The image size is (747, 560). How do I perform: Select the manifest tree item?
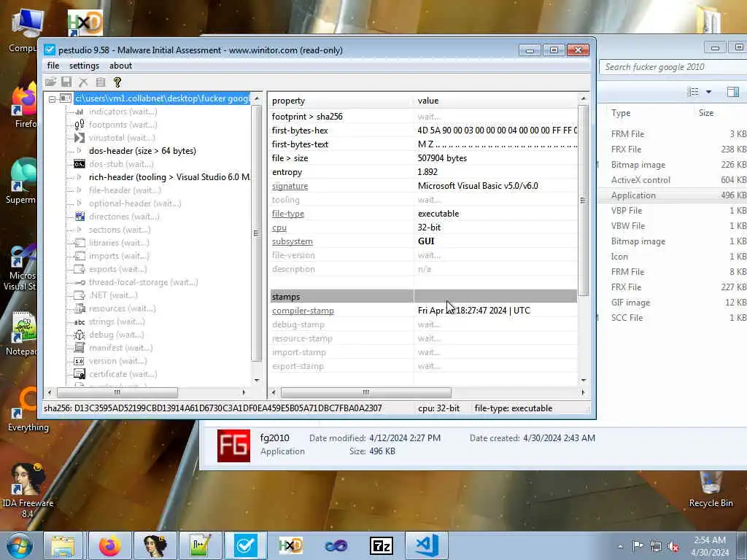coord(120,348)
